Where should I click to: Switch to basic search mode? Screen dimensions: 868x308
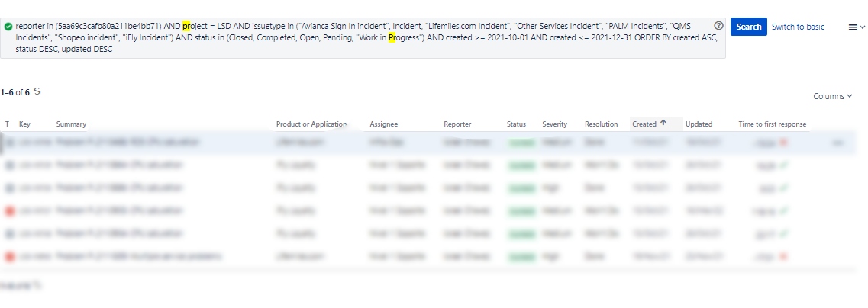(798, 27)
